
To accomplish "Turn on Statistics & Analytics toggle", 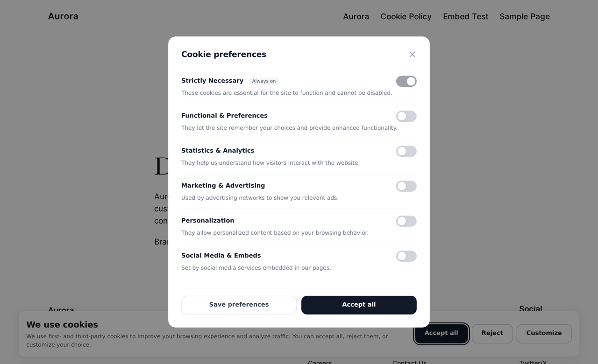I will point(406,151).
